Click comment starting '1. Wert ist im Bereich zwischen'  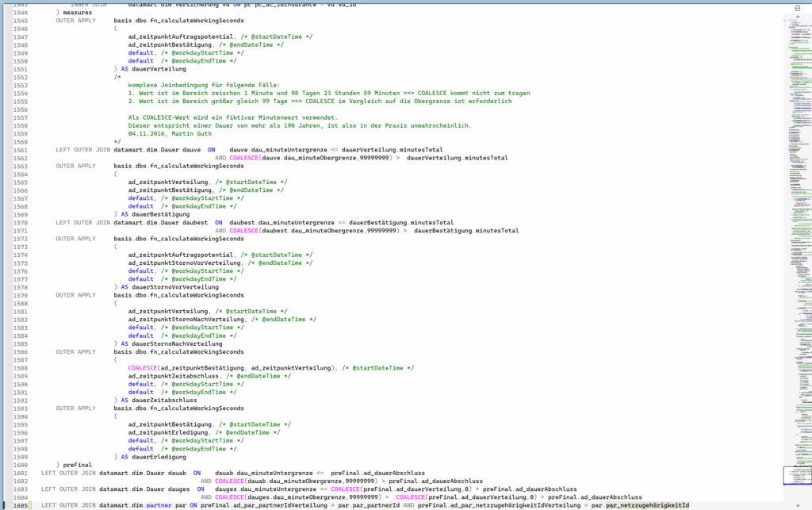click(329, 94)
